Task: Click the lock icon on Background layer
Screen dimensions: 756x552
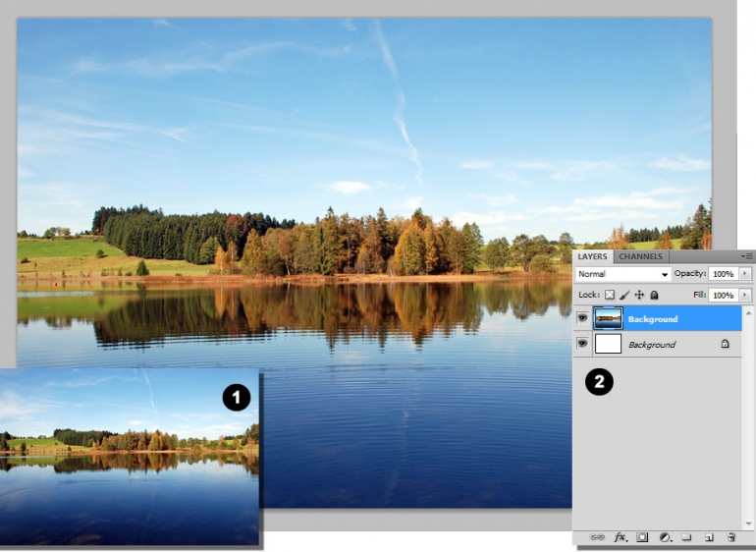Action: [x=725, y=344]
